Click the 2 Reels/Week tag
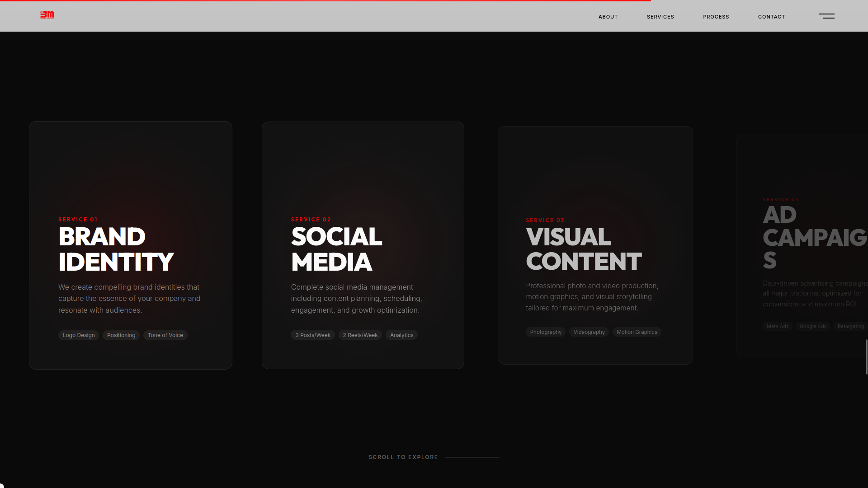The height and width of the screenshot is (488, 868). pos(360,335)
